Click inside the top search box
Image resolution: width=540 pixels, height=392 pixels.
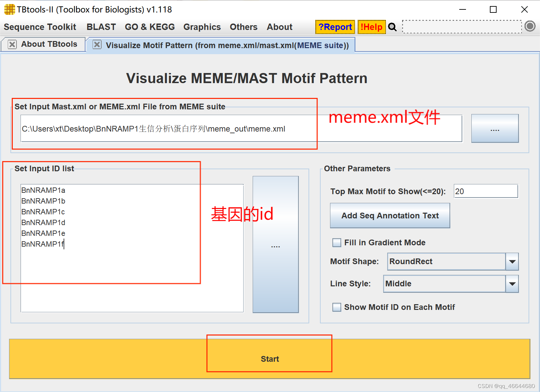tap(461, 27)
